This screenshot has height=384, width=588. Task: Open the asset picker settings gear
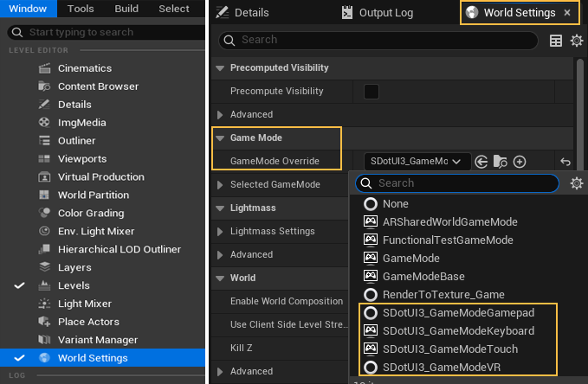pyautogui.click(x=577, y=183)
